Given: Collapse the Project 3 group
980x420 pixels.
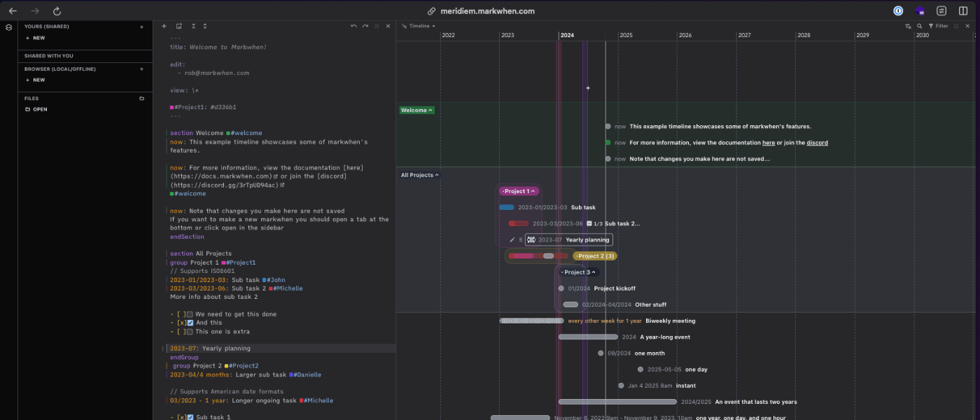Looking at the screenshot, I should click(x=579, y=272).
